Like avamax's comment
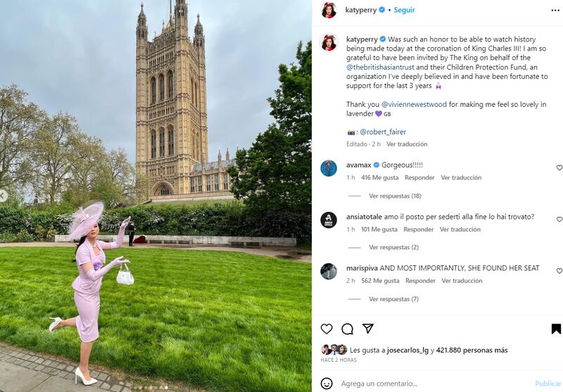The image size is (563, 392). [559, 168]
